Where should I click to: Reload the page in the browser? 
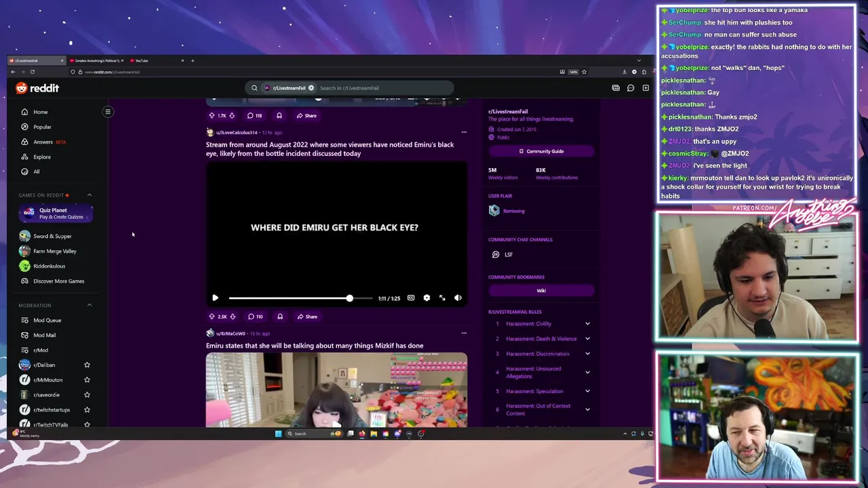(32, 72)
